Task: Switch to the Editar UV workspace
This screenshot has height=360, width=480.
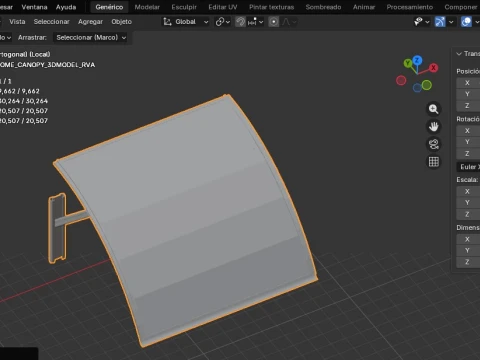Action: click(223, 7)
